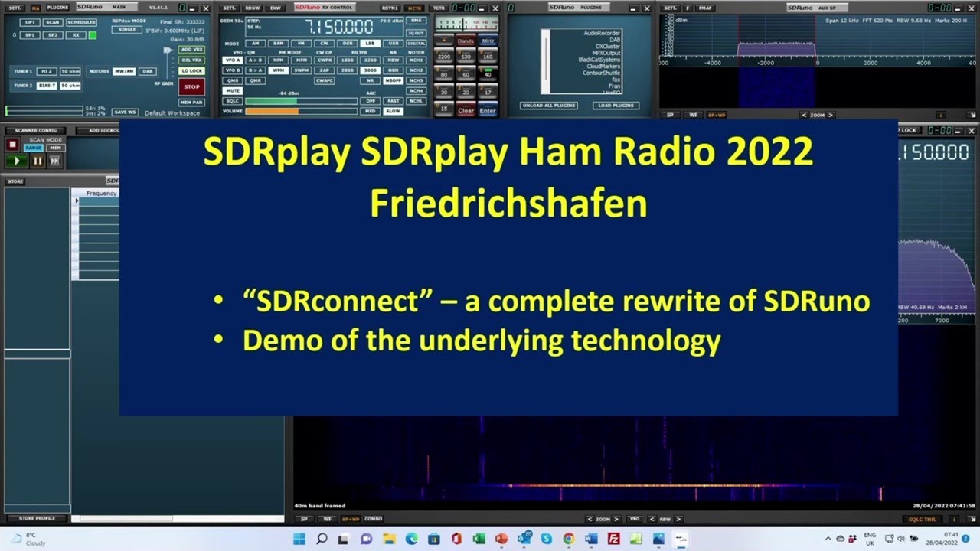This screenshot has height=551, width=980.
Task: Click UNLOAD ALL PLUGINS button
Action: coord(549,105)
